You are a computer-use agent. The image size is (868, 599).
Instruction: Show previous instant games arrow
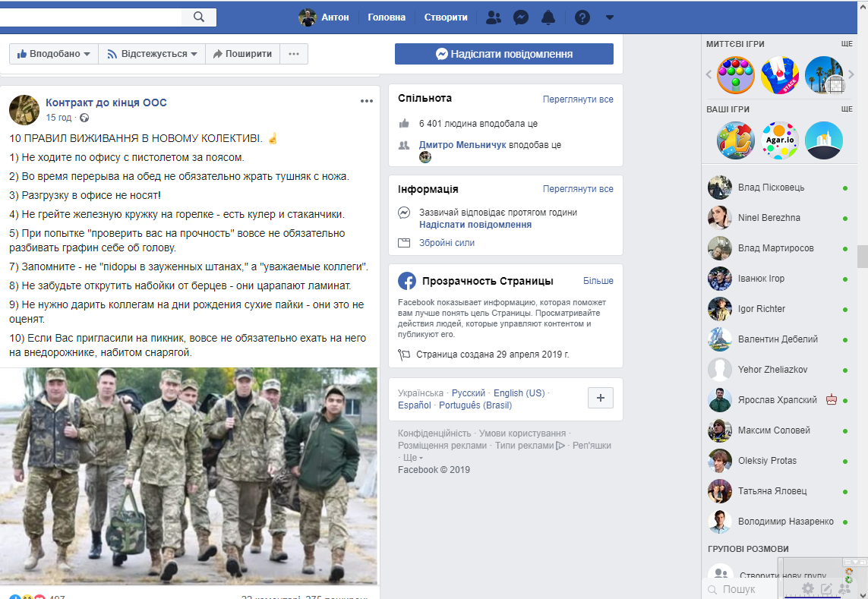[x=709, y=74]
